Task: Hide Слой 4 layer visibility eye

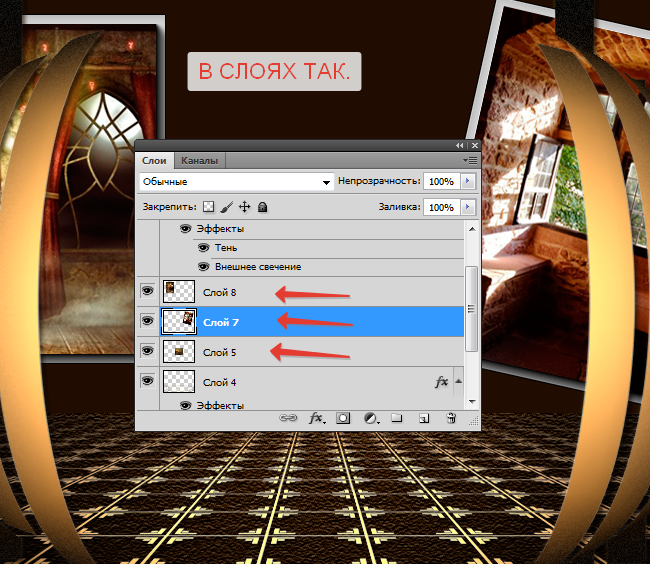Action: (147, 381)
